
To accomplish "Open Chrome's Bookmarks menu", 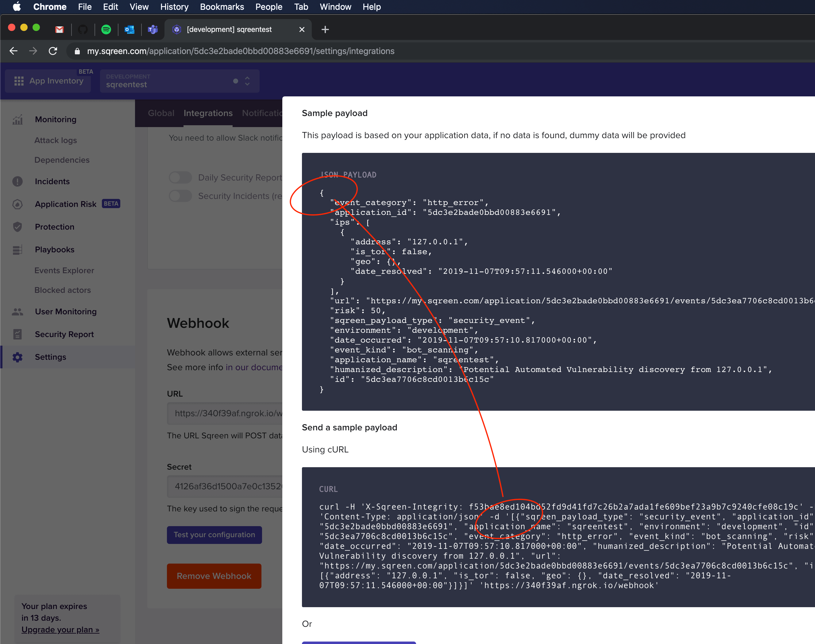I will tap(222, 7).
